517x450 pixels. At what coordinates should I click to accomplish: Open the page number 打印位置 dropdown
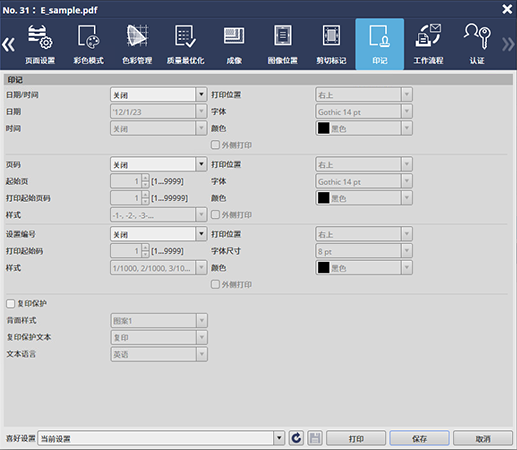[364, 164]
